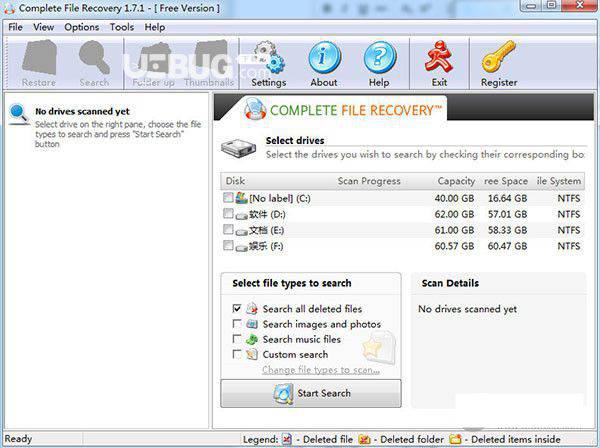
Task: Click the Search images and photos icon
Action: coord(252,324)
